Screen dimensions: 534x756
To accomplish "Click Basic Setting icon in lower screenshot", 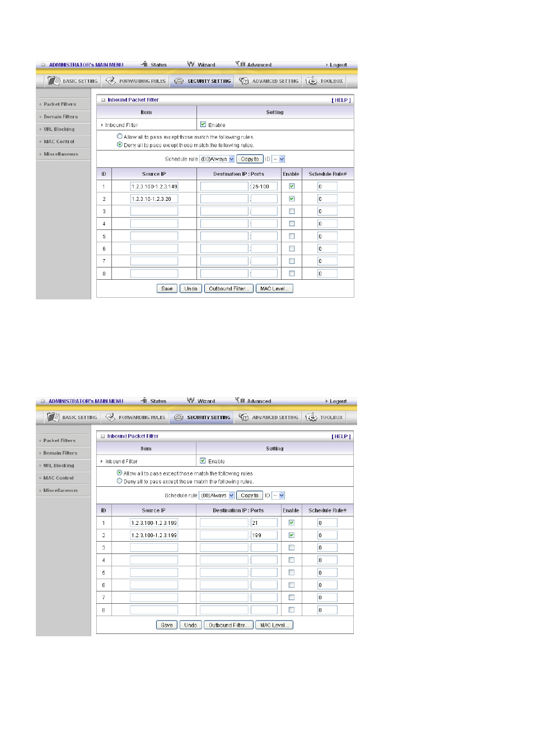I will (x=54, y=417).
